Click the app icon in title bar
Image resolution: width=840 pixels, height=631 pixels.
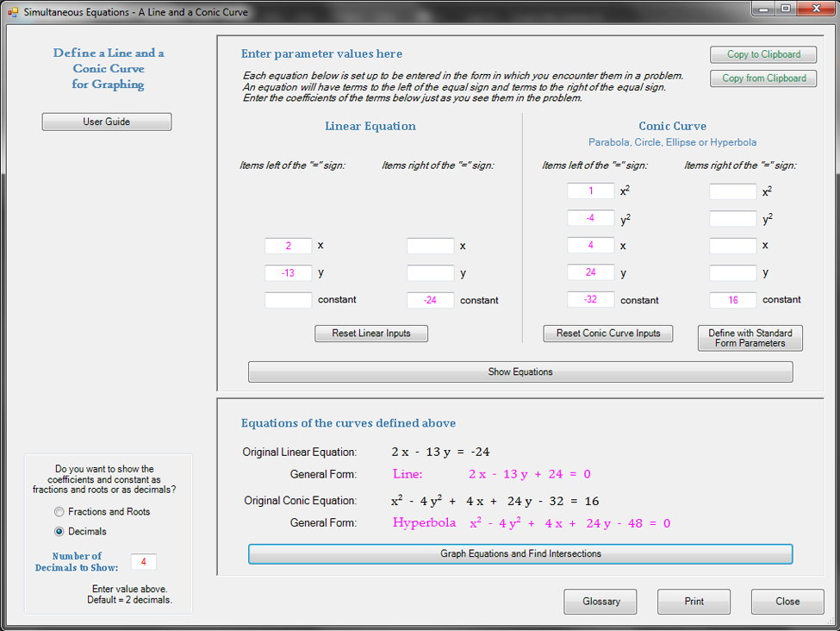[12, 12]
